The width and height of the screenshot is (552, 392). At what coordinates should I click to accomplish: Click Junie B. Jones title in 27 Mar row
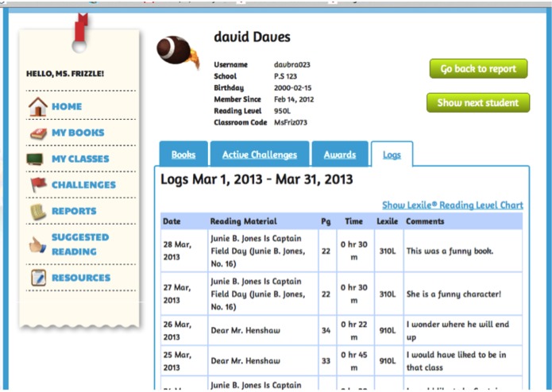[x=257, y=294]
